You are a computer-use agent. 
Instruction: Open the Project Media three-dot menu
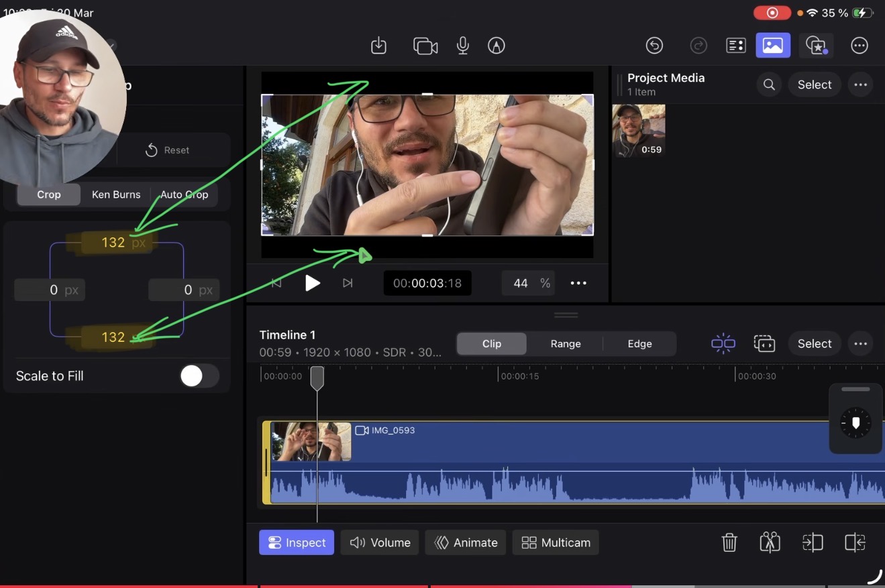coord(860,84)
